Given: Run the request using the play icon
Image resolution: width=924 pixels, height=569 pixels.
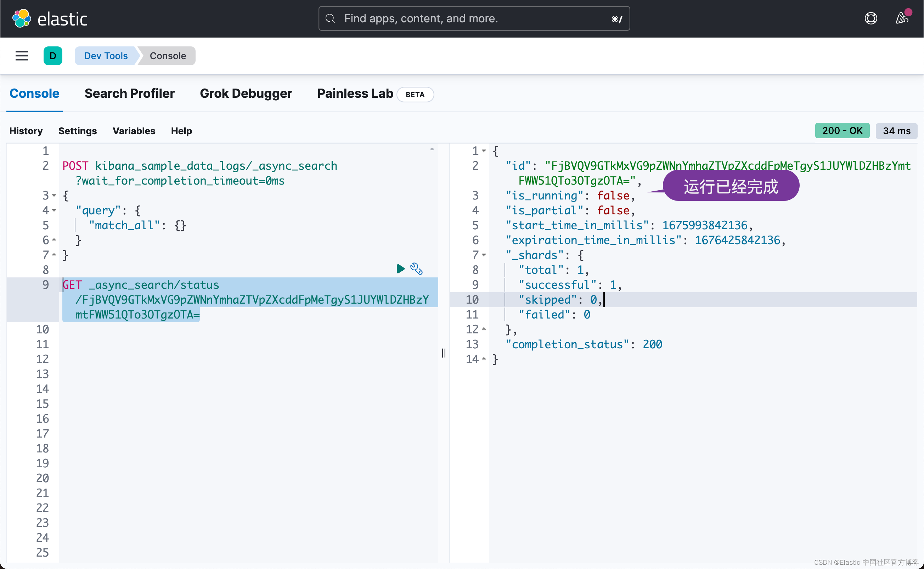Looking at the screenshot, I should coord(400,268).
